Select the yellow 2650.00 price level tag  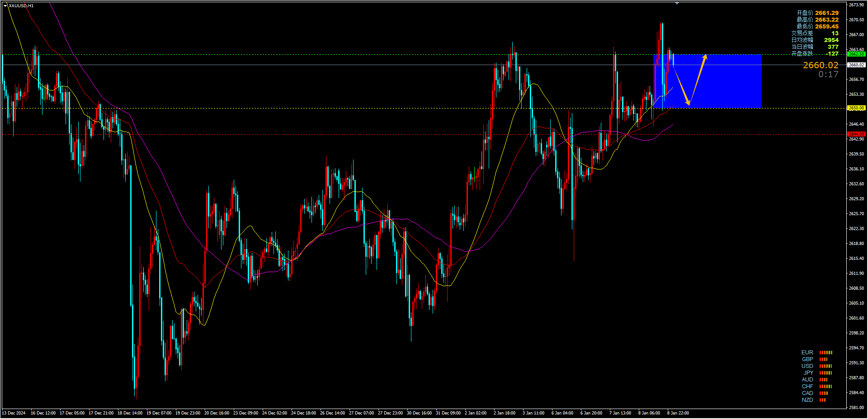(856, 108)
